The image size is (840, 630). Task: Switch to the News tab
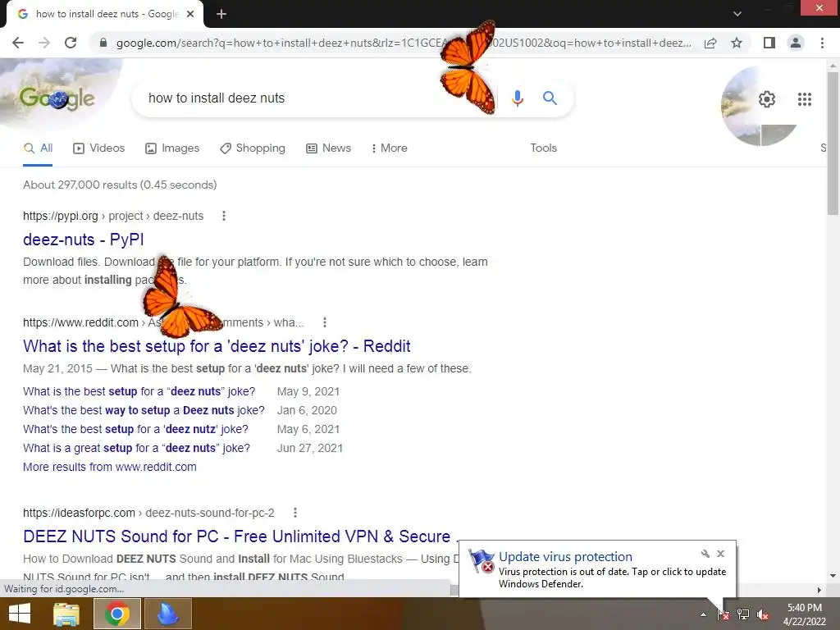point(328,148)
